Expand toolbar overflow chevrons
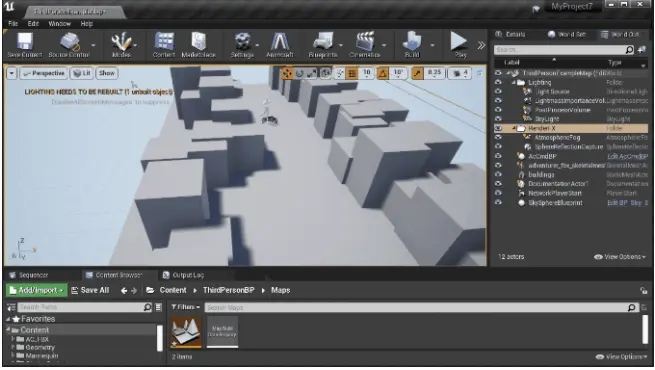The image size is (655, 370). [x=481, y=45]
